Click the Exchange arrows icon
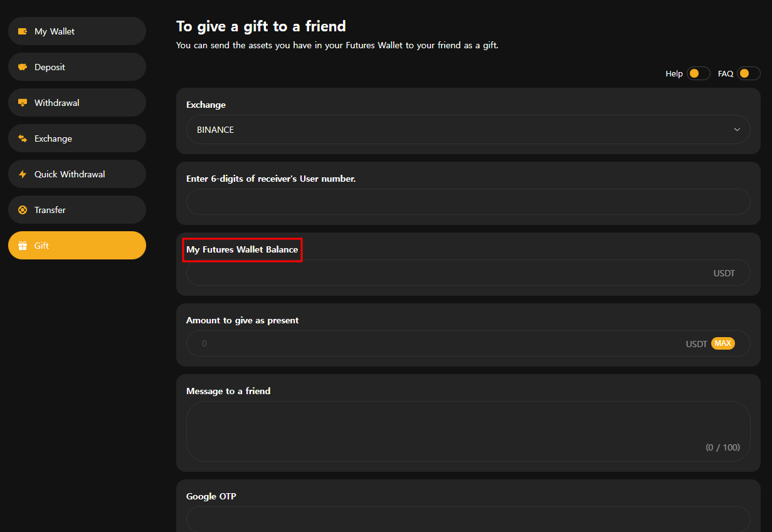 coord(23,138)
